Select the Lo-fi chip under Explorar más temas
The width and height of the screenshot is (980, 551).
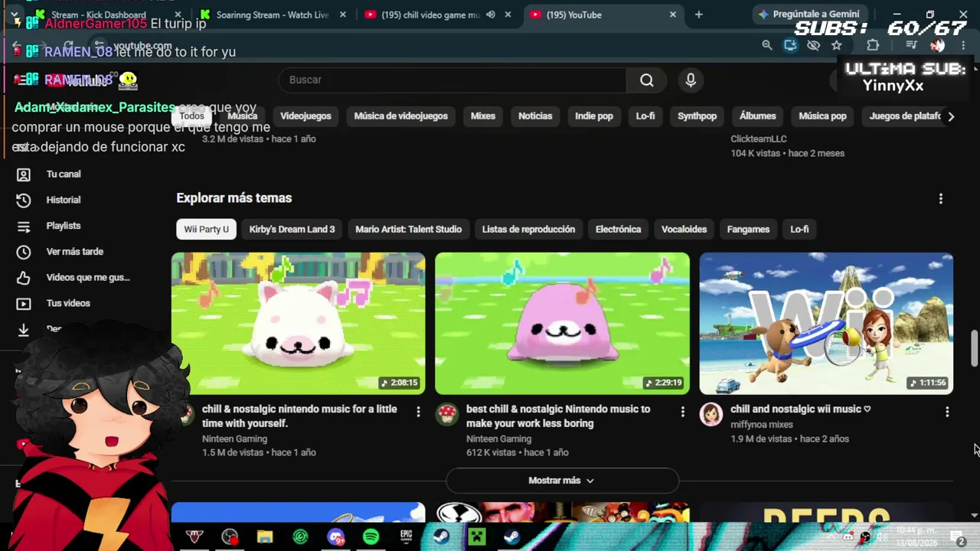799,230
